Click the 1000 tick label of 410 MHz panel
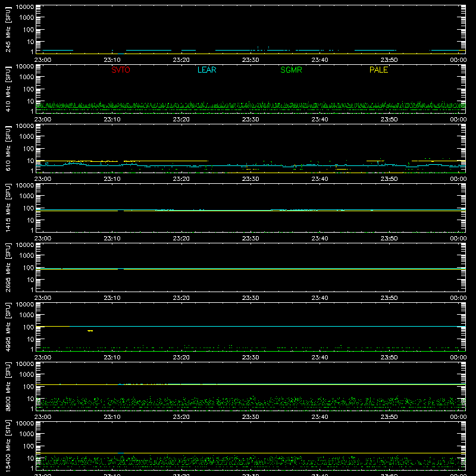Viewport: 476px width, 476px height. click(27, 77)
